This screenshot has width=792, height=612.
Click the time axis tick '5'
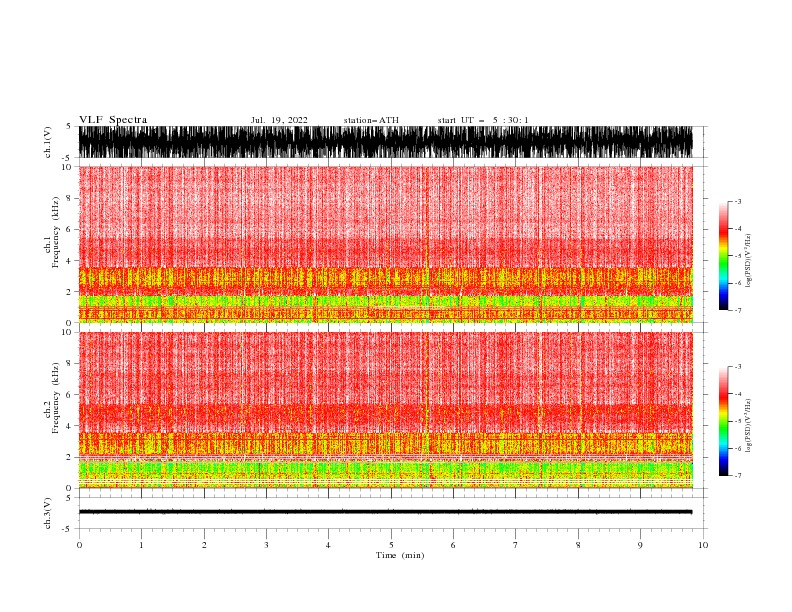point(391,545)
